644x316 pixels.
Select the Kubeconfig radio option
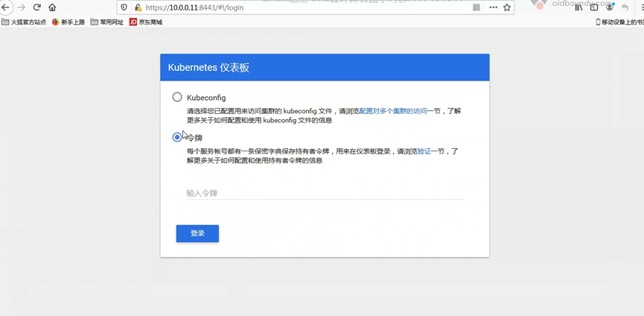177,97
